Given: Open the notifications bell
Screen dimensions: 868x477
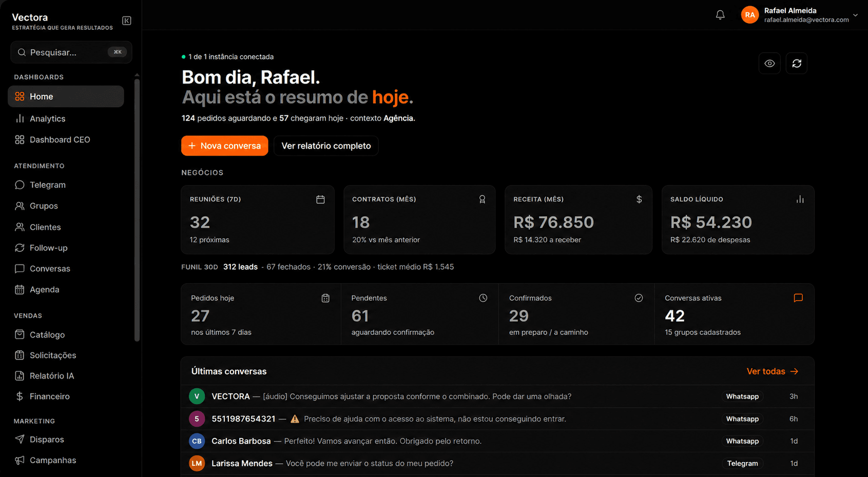Looking at the screenshot, I should (x=720, y=15).
